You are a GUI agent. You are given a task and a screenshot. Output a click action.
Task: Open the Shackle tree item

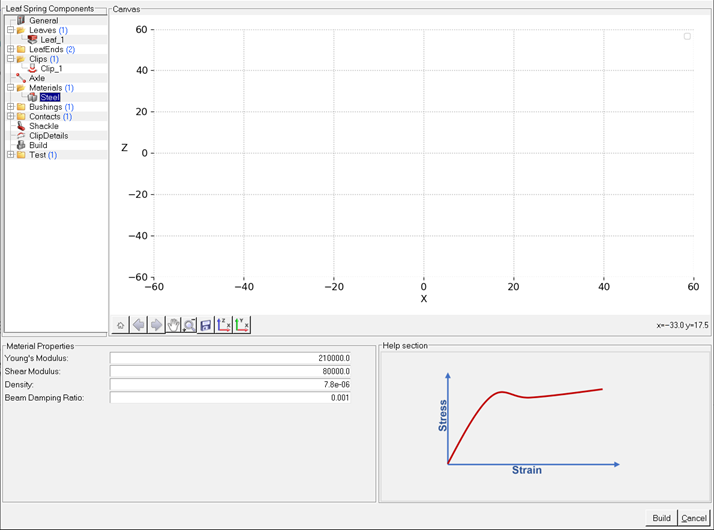(x=43, y=126)
